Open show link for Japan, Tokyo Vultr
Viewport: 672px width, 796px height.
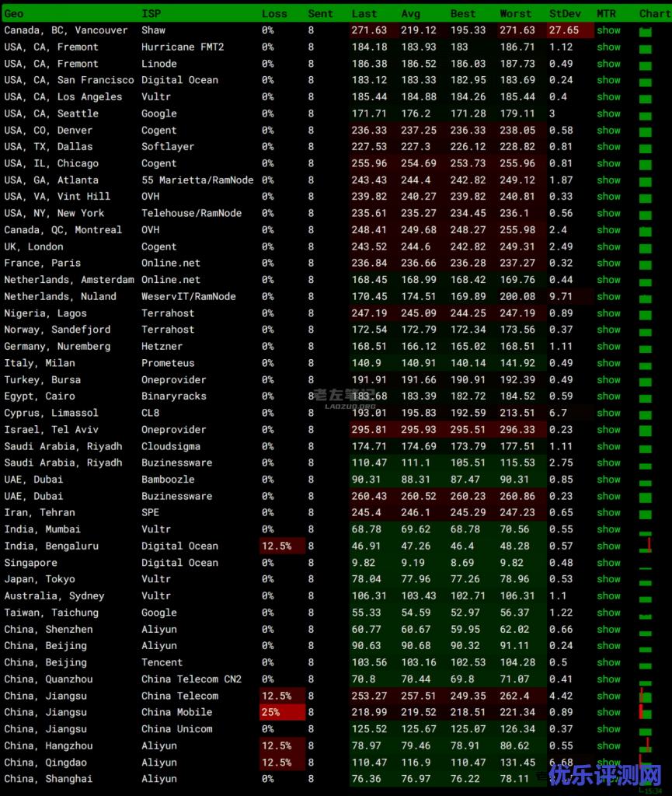pyautogui.click(x=608, y=579)
